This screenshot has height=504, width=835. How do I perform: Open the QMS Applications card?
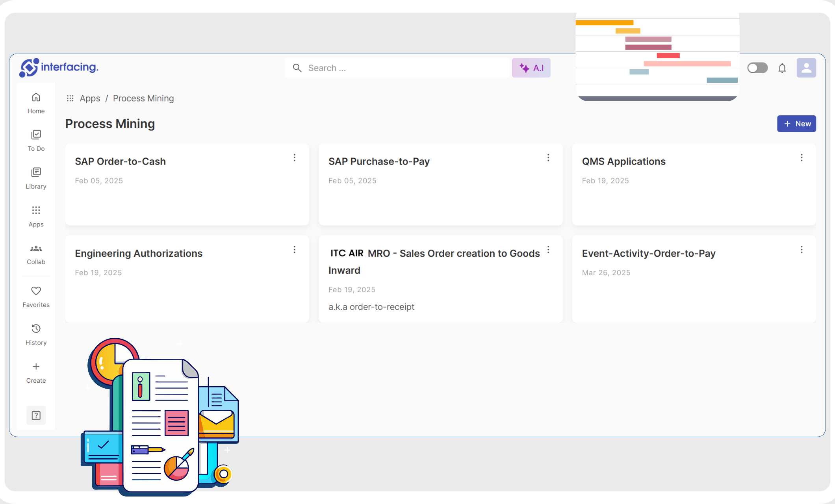694,184
